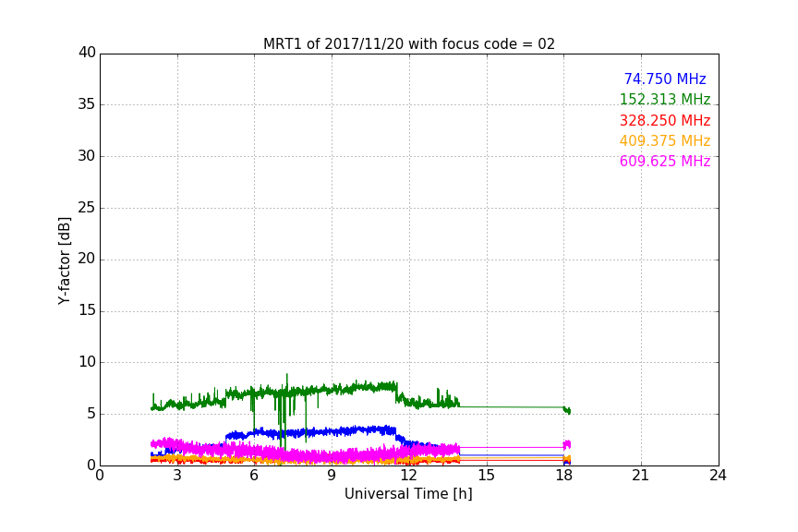
Task: Click the y-axis tick value 40
Action: 87,53
